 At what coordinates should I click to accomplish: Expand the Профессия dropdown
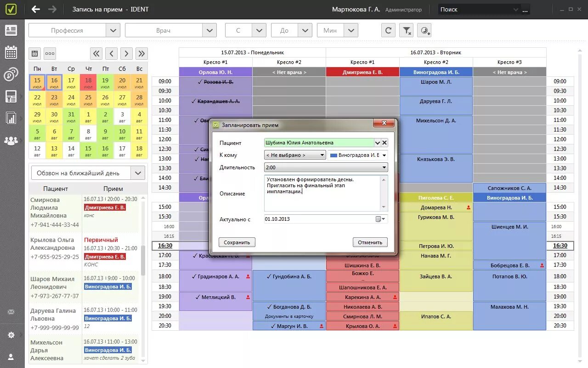tap(113, 30)
